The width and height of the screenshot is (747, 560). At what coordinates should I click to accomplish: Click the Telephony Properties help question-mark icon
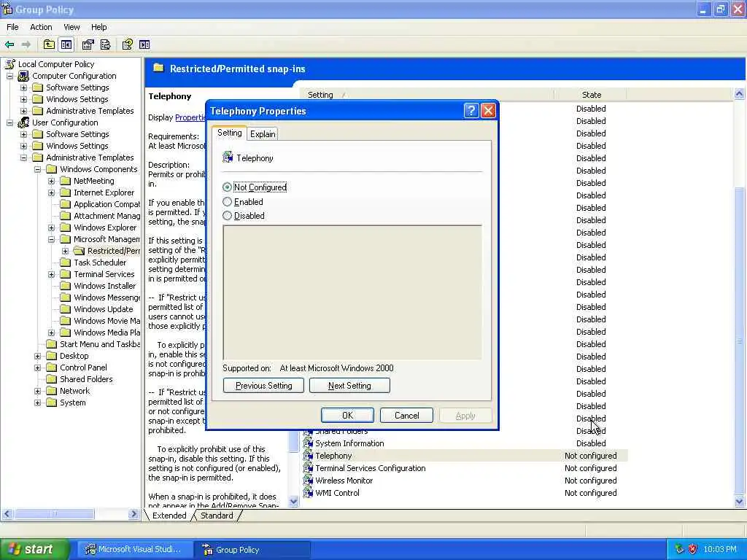[x=471, y=111]
